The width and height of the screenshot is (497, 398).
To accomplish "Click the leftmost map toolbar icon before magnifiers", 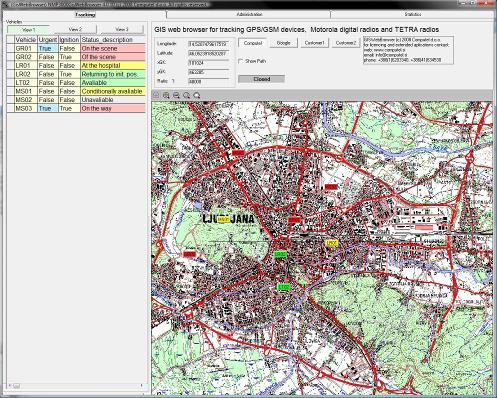I will tap(156, 95).
